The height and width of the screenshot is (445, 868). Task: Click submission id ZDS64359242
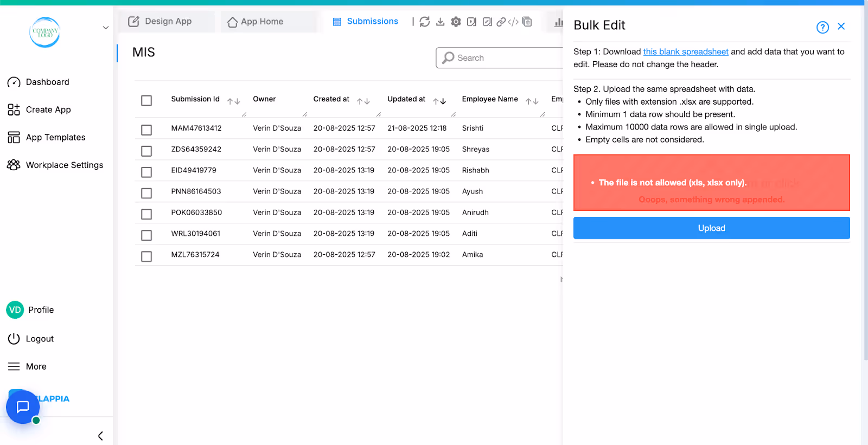(196, 149)
